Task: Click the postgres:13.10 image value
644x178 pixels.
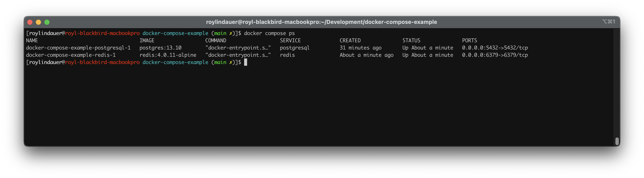Action: pyautogui.click(x=160, y=48)
